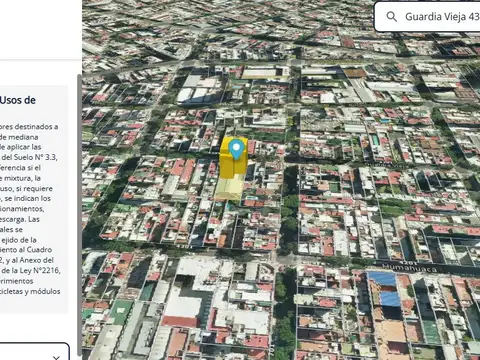Click the 'Usos de' heading in sidebar
Image resolution: width=480 pixels, height=360 pixels.
point(18,100)
